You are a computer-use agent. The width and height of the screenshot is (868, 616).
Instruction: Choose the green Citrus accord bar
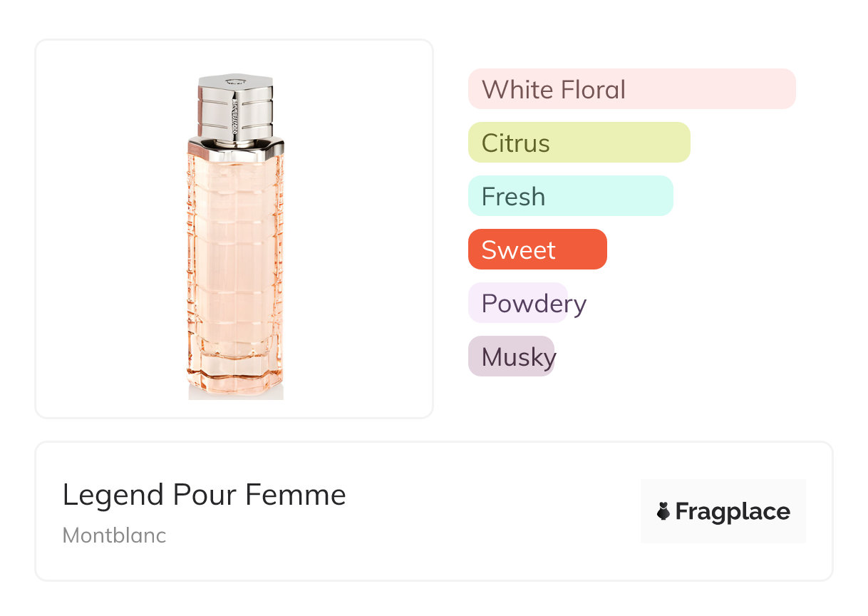pyautogui.click(x=579, y=143)
